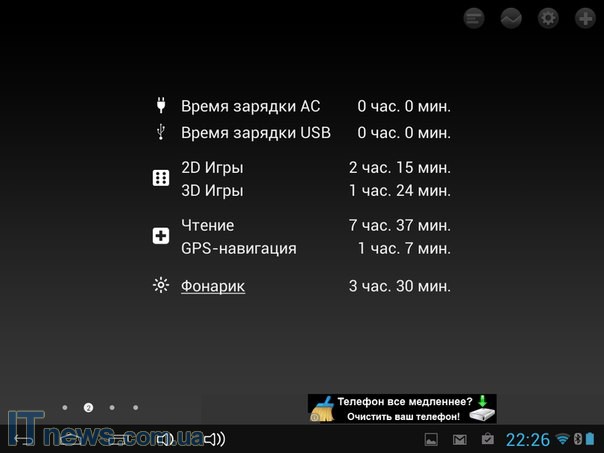
Task: Switch to the third page dot
Action: [x=112, y=407]
